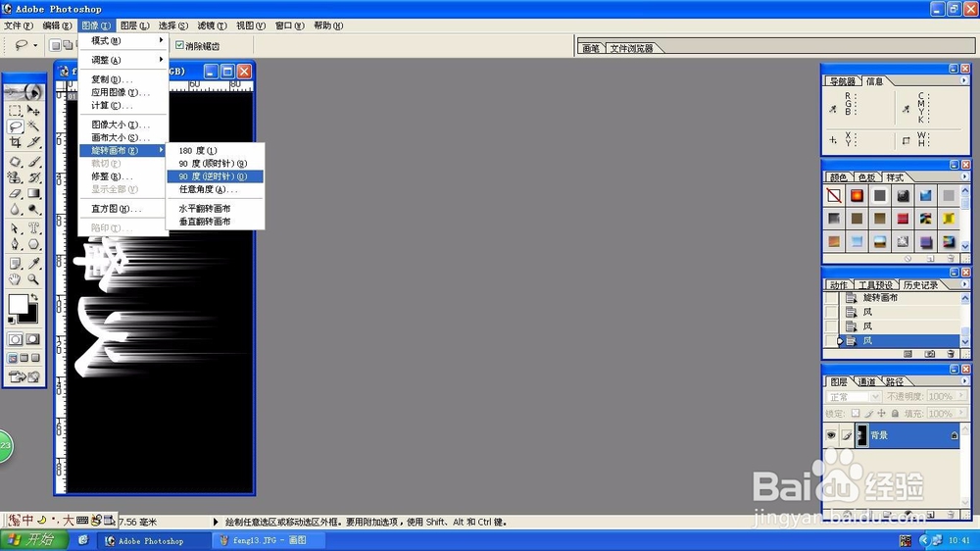Toggle lock all in Layers panel
980x551 pixels.
click(x=895, y=414)
